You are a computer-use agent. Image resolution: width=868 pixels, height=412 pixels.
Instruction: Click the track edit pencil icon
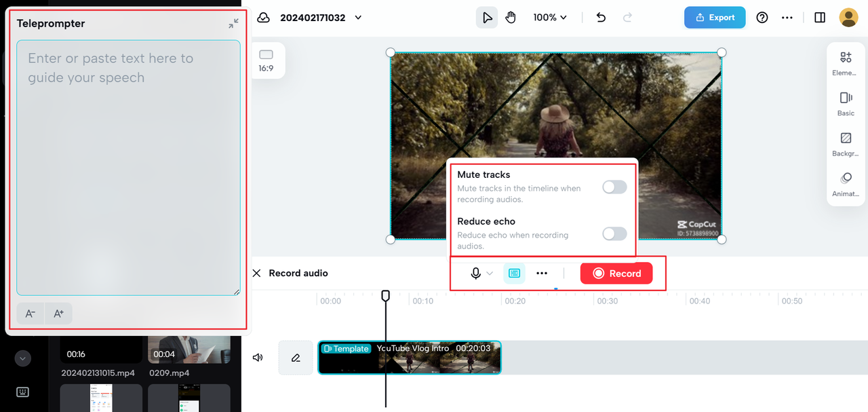pyautogui.click(x=296, y=357)
